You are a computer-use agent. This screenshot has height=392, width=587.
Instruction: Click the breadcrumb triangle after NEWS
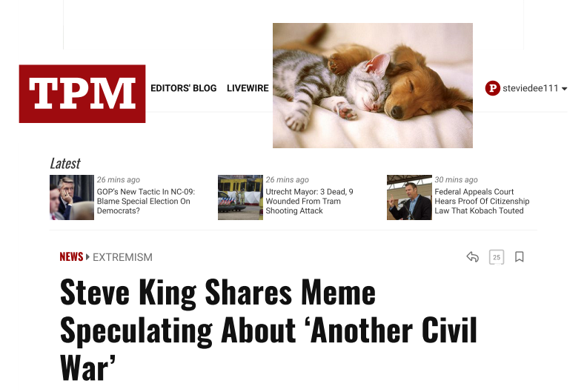coord(87,257)
